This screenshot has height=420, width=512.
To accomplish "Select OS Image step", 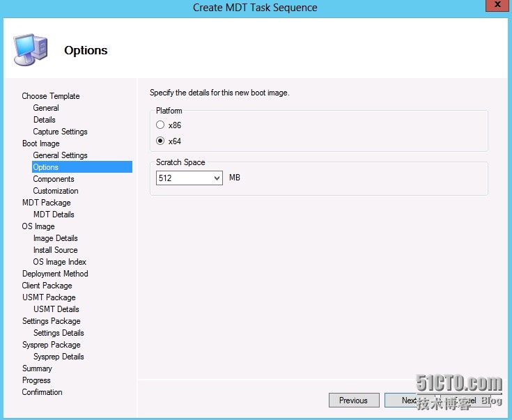I will coord(38,226).
